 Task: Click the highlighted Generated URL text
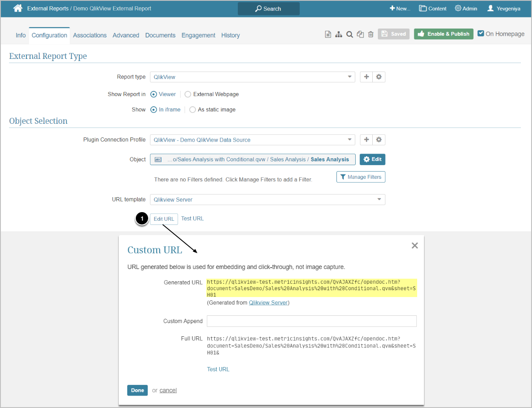312,288
